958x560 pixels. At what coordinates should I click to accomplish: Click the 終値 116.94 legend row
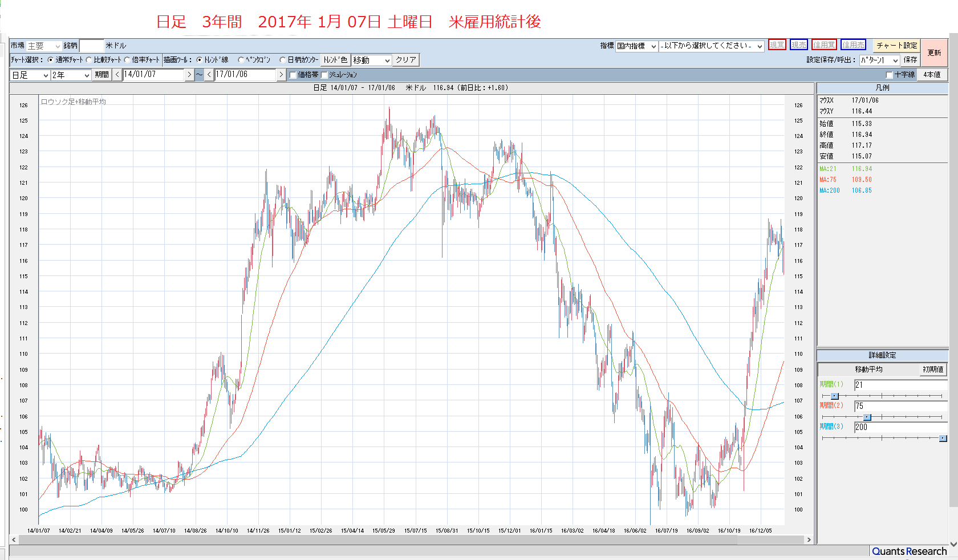pos(846,135)
